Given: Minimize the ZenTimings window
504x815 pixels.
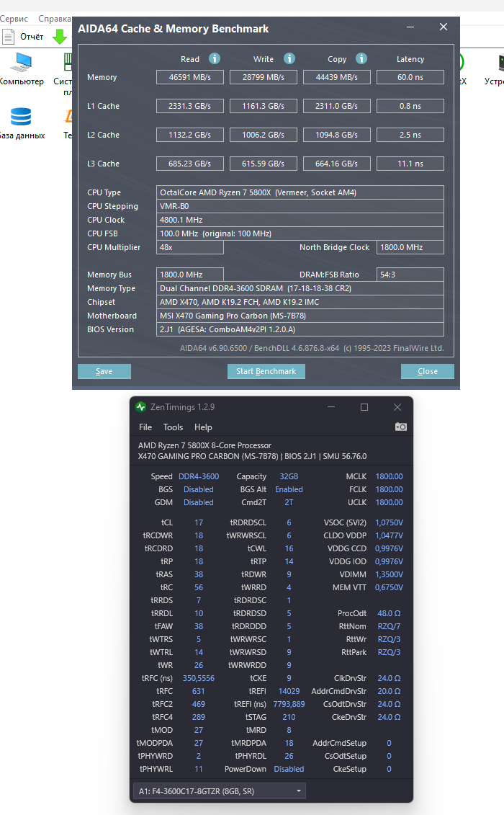Looking at the screenshot, I should pos(331,407).
